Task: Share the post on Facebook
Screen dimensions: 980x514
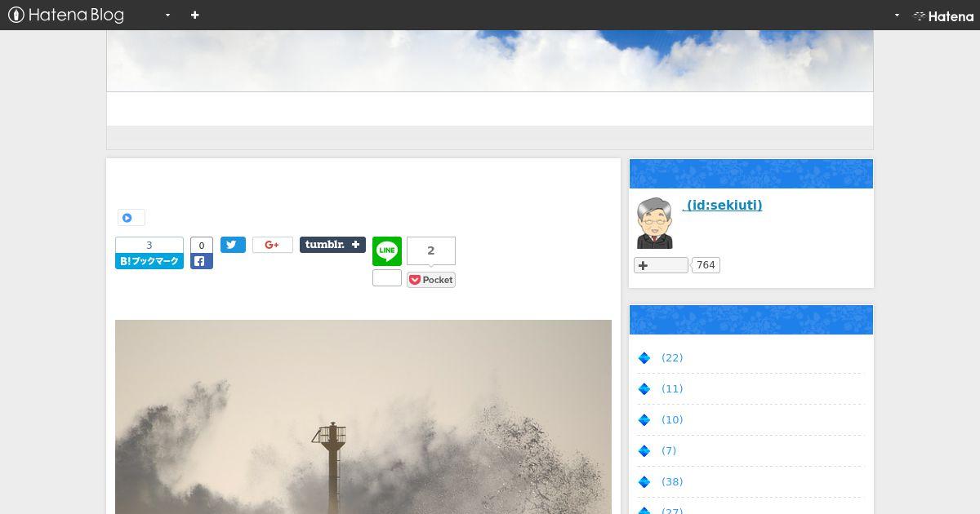Action: [202, 262]
